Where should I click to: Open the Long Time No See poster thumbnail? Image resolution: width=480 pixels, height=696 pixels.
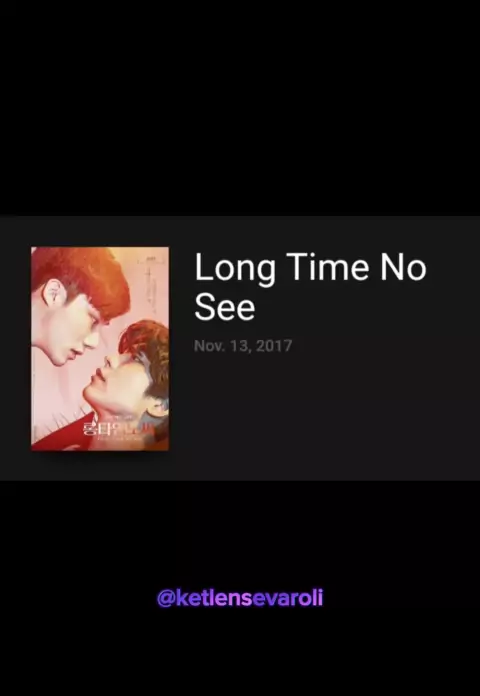100,348
